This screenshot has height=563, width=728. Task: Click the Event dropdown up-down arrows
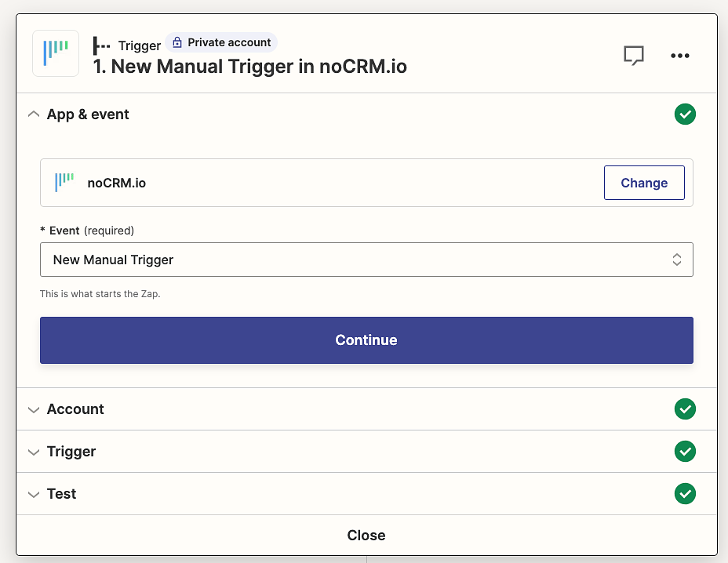click(x=676, y=260)
